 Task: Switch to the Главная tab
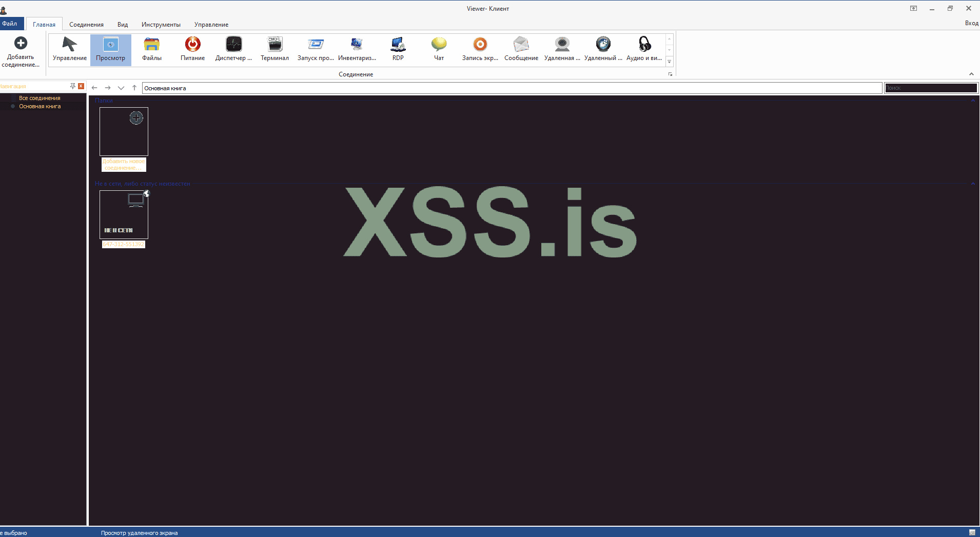pos(44,24)
